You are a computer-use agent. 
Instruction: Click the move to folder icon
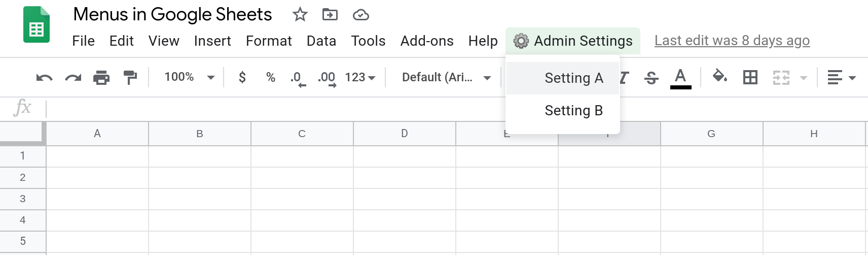point(330,15)
